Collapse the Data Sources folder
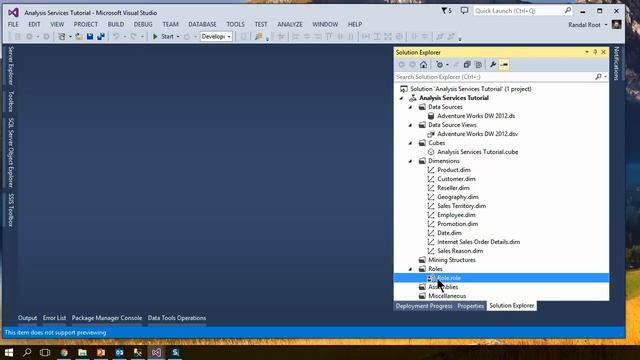This screenshot has height=360, width=640. 411,107
